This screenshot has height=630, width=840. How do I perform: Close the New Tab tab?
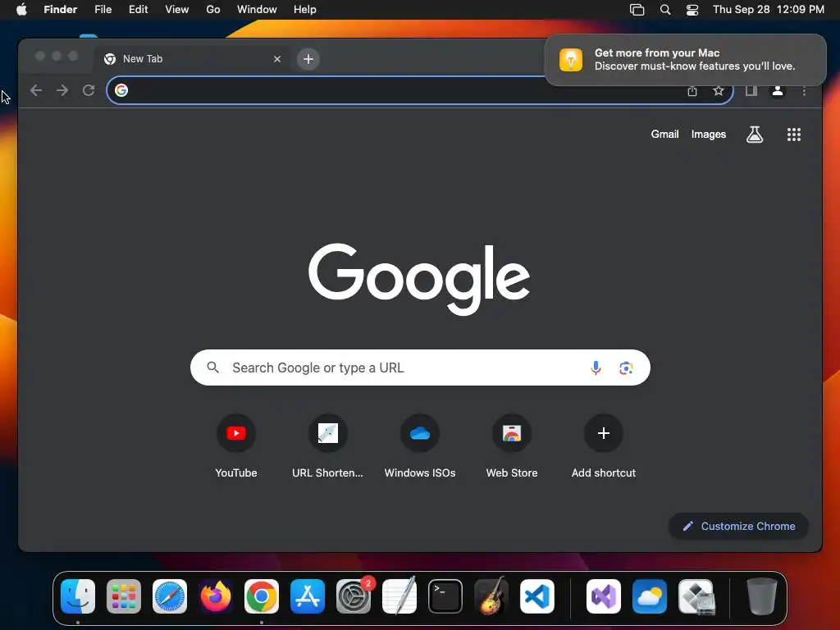click(277, 59)
